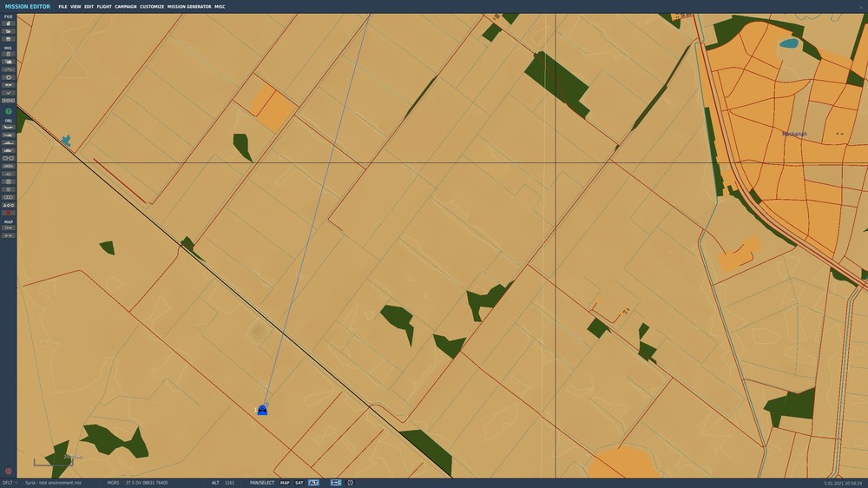
Task: Click the Maskanah town label on map
Action: (794, 134)
